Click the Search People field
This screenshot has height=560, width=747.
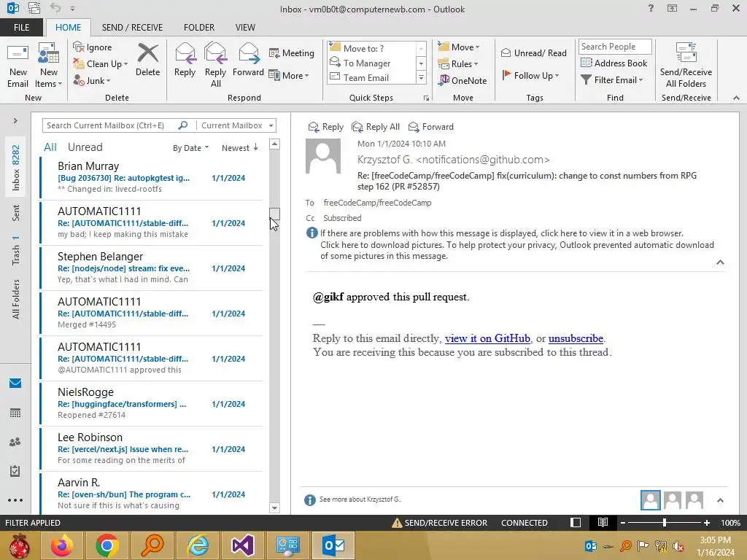click(x=614, y=47)
